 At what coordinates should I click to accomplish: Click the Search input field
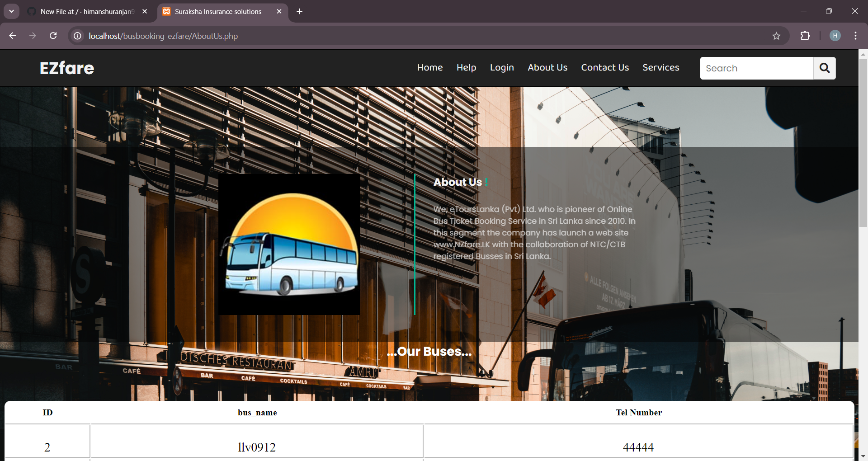(756, 68)
